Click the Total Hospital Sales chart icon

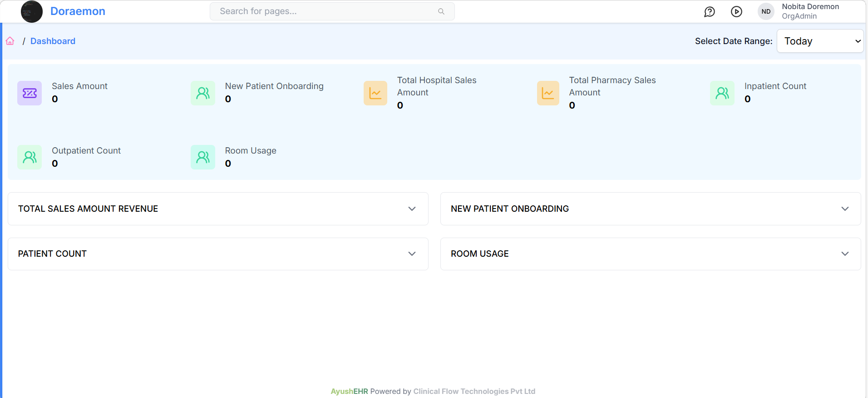pos(375,93)
